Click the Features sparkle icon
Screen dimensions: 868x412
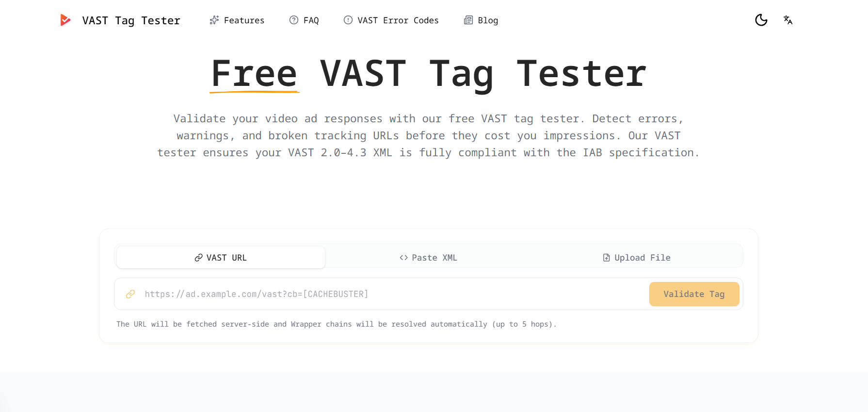click(x=214, y=20)
